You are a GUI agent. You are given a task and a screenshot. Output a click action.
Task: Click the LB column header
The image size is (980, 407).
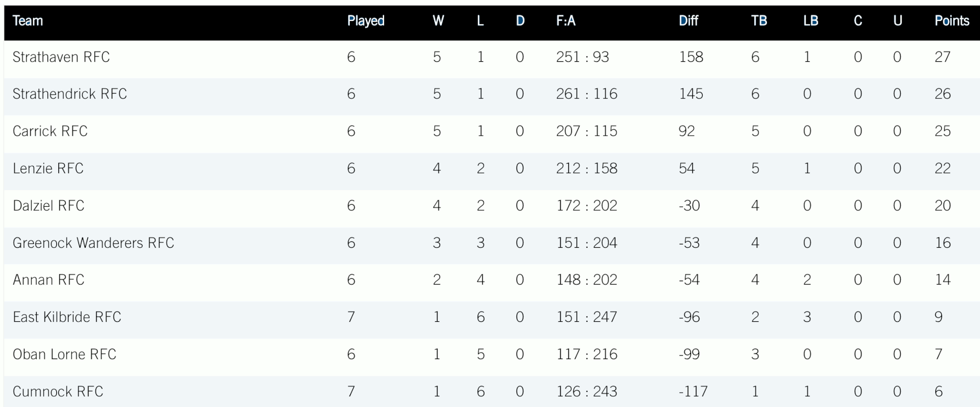tap(810, 21)
